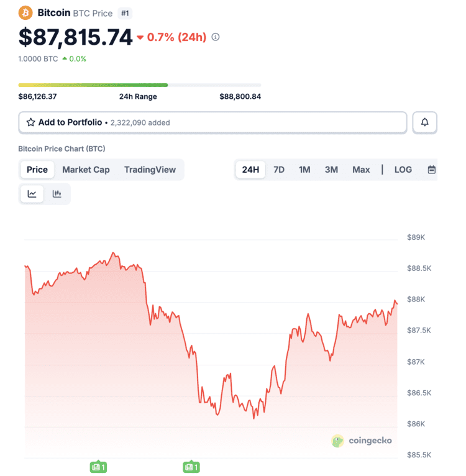Click the 24h Range progress bar
This screenshot has width=466, height=476.
140,85
